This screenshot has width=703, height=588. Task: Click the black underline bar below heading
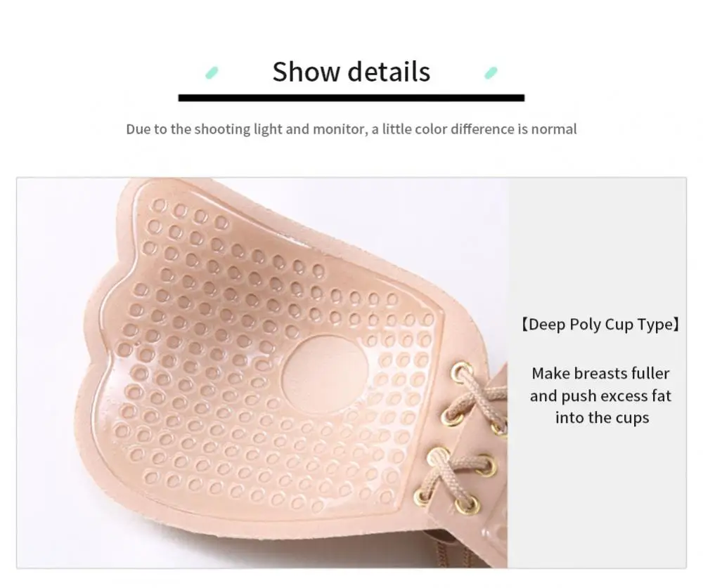coord(351,98)
